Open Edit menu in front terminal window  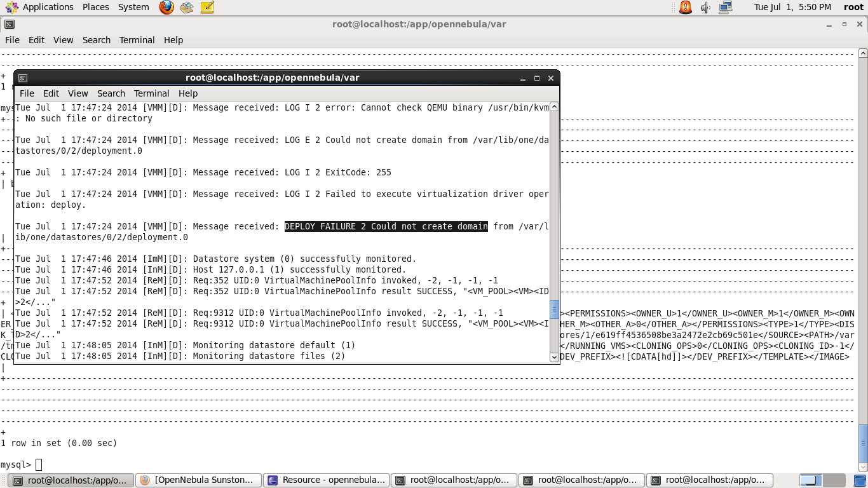pyautogui.click(x=51, y=93)
